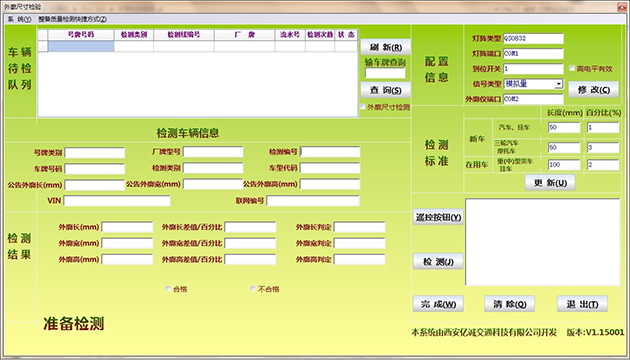Select the 状态 column header
Image resolution: width=630 pixels, height=360 pixels.
pos(346,35)
